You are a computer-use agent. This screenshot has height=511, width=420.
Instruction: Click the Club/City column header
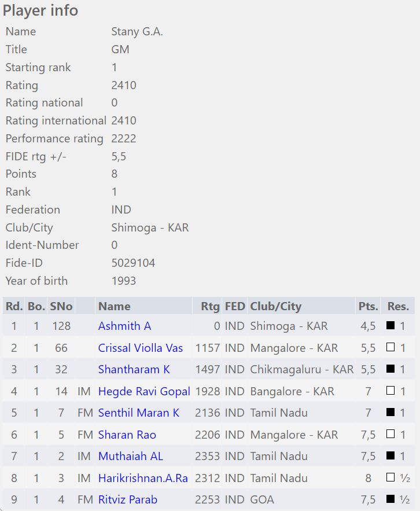[275, 306]
